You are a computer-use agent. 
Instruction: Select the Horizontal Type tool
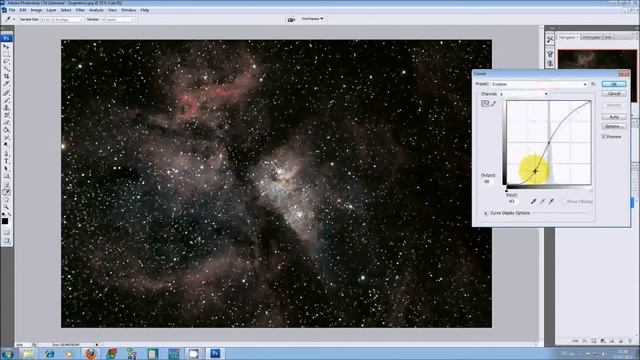pos(6,161)
